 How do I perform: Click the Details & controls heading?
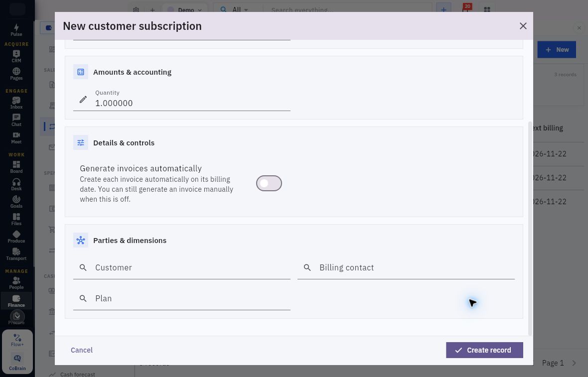click(124, 143)
